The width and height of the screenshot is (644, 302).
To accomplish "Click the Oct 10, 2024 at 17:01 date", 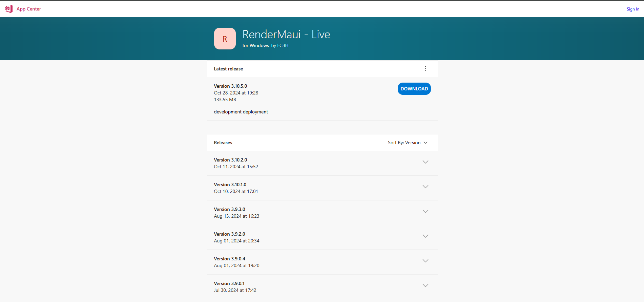I will (x=236, y=191).
